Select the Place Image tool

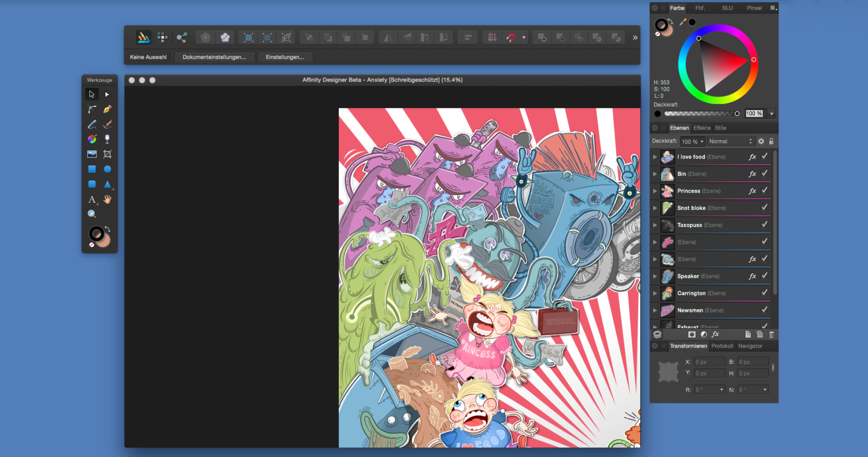pos(92,154)
